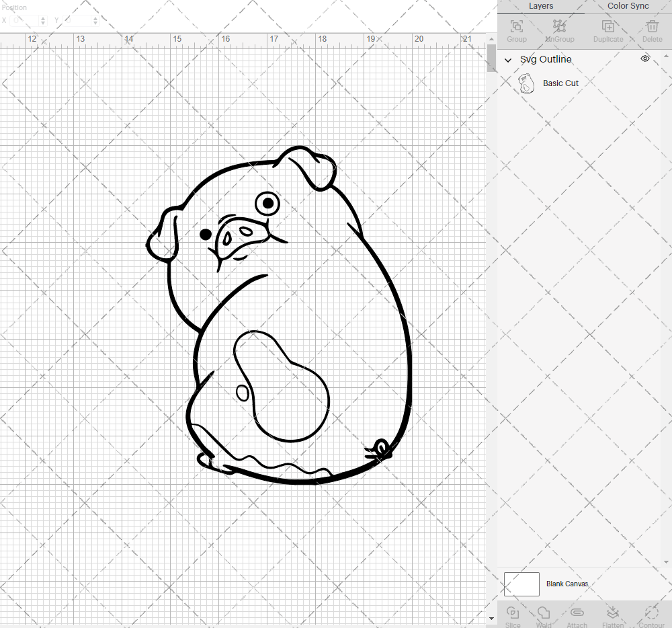Click the layers panel scroll up arrow
The image size is (672, 628).
coord(665,56)
